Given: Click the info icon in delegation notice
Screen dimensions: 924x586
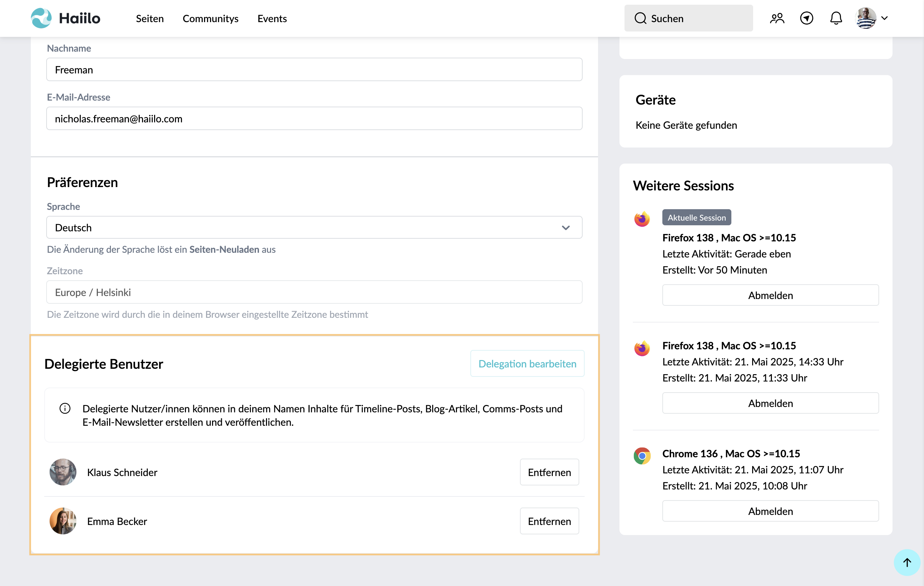Looking at the screenshot, I should pos(65,408).
